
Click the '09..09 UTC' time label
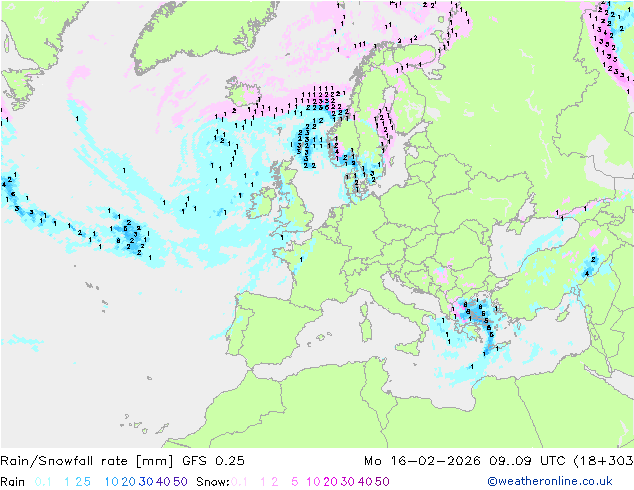pos(527,461)
